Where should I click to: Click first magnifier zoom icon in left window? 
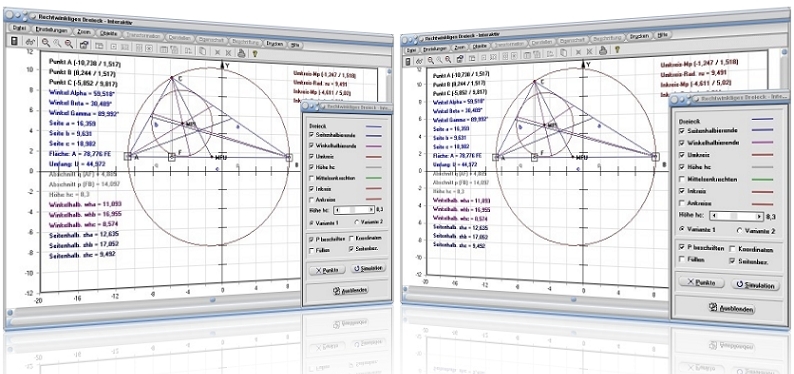[x=46, y=43]
